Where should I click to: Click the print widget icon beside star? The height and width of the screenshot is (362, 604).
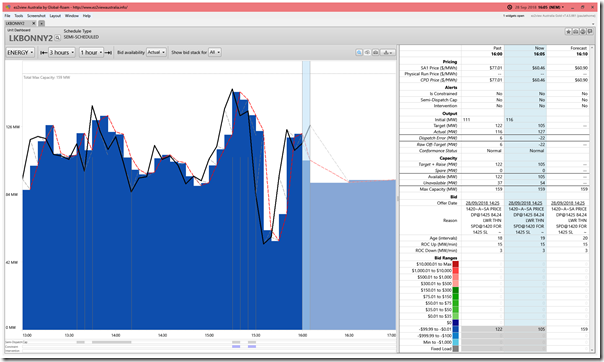tap(575, 32)
